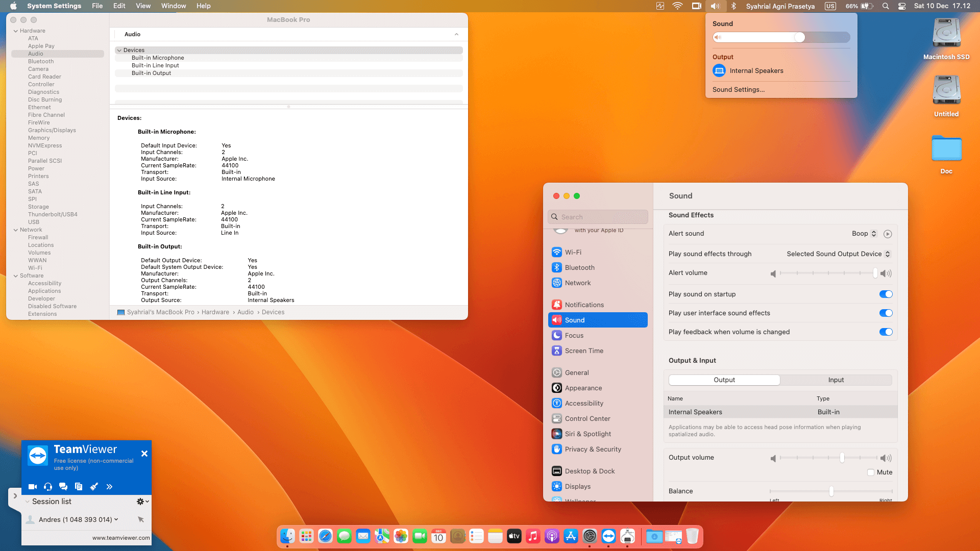Disable Play sound on startup
This screenshot has width=980, height=551.
pyautogui.click(x=886, y=294)
